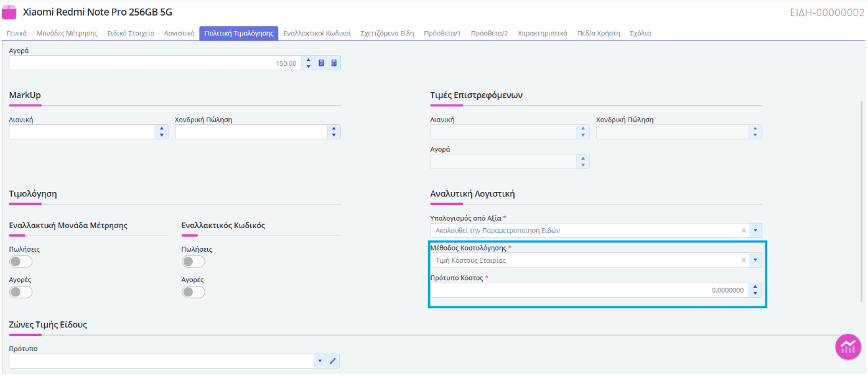Increase MarkUp Χονδρική Πώληση with up arrow
Viewport: 868px width, 376px height.
point(334,129)
